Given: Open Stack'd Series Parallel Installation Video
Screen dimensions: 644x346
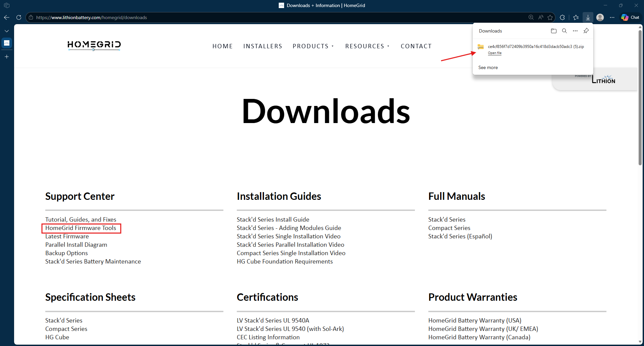Looking at the screenshot, I should tap(290, 245).
